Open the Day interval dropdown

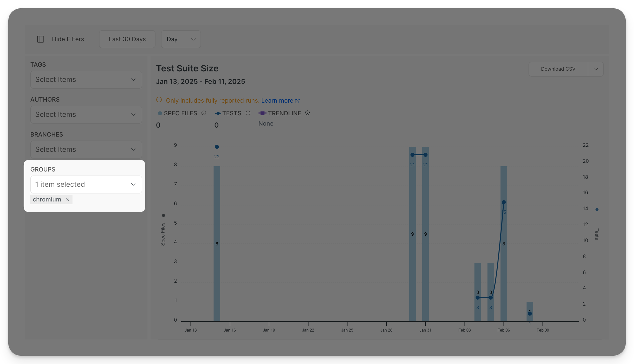[x=181, y=39]
